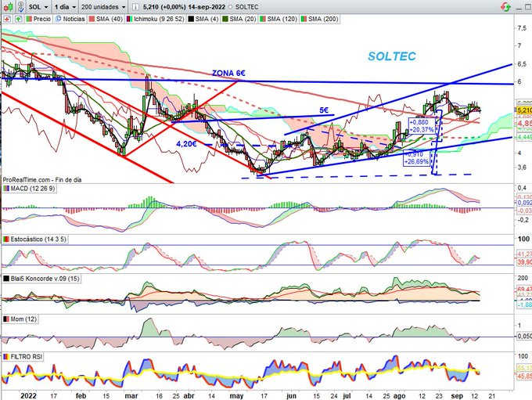The image size is (532, 400).
Task: Click the mar date axis label
Action: tap(131, 395)
